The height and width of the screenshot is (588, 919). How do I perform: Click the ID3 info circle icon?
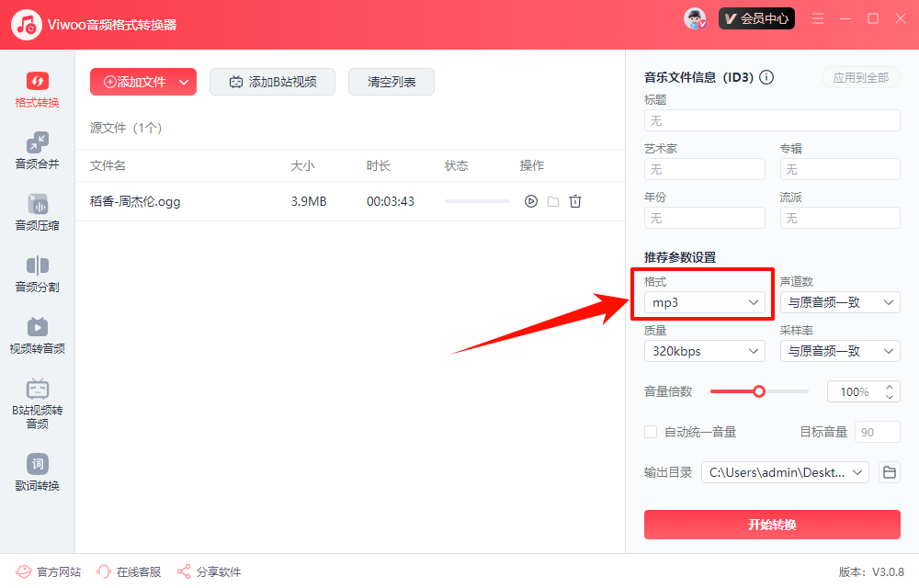[766, 77]
